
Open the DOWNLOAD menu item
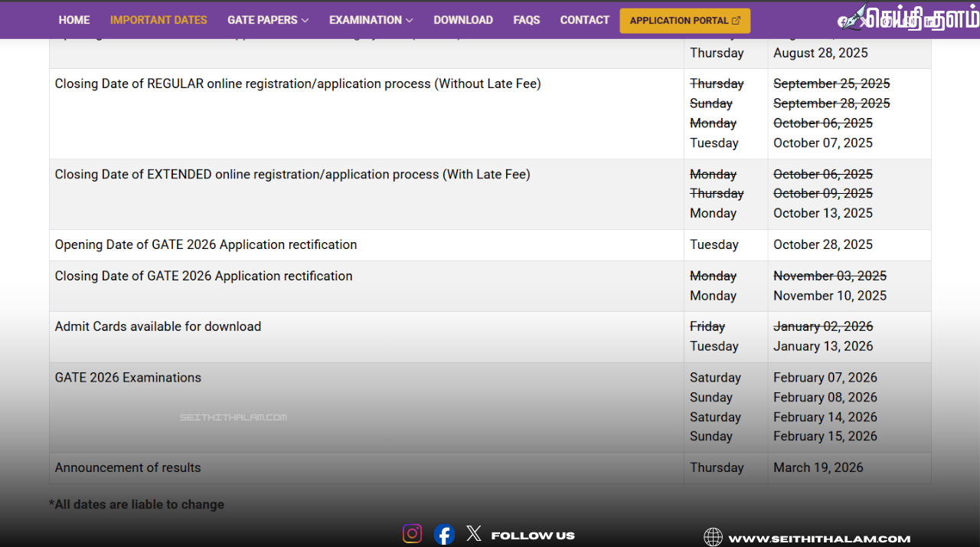[x=463, y=20]
